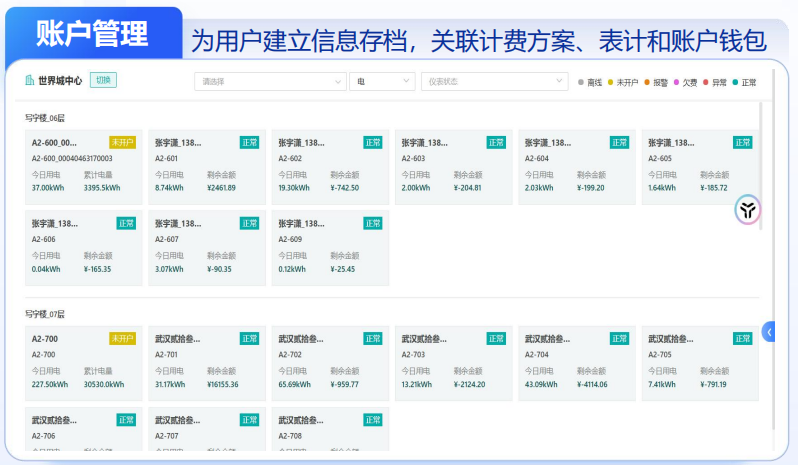Click the green 正常 legend dot
The image size is (798, 465).
point(735,82)
